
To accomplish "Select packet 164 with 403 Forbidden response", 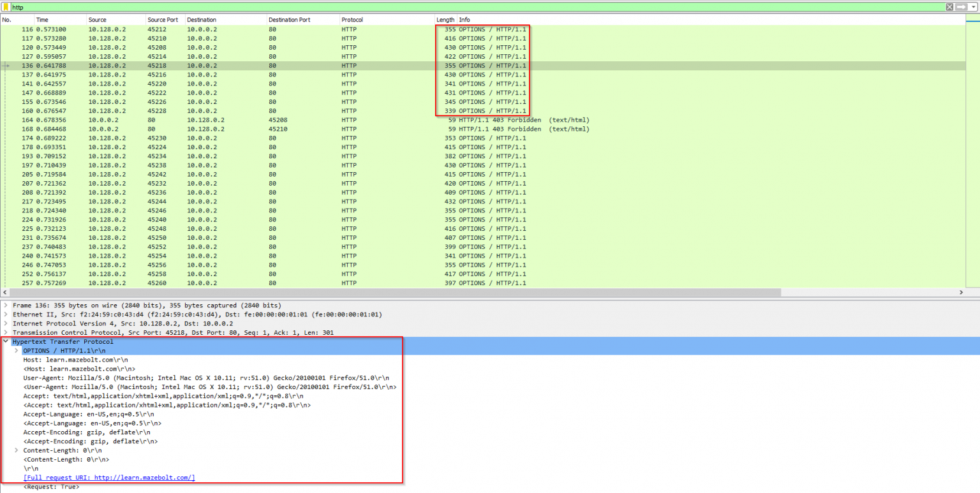I will [x=255, y=120].
